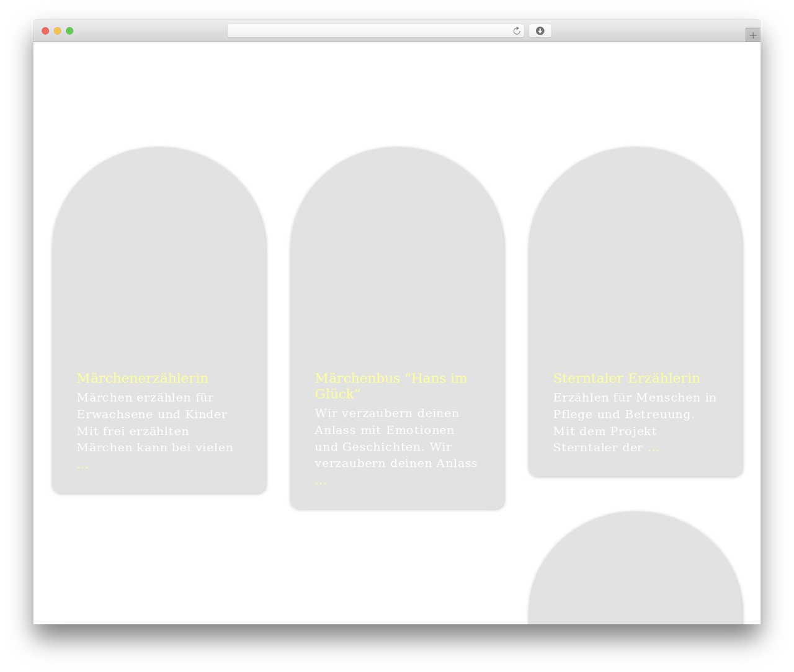The width and height of the screenshot is (794, 672).
Task: Click text "Mit dem Projekt Sterntaler der"
Action: click(x=605, y=440)
